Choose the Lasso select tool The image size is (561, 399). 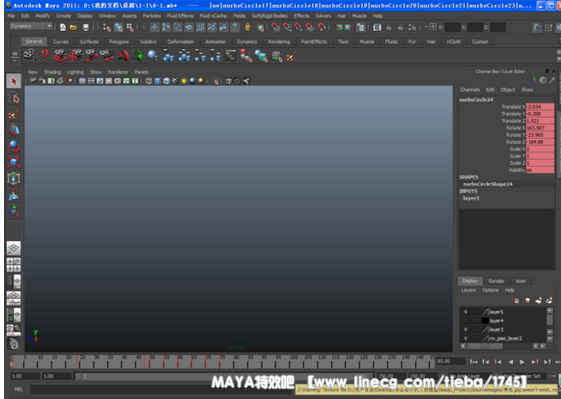click(x=14, y=97)
